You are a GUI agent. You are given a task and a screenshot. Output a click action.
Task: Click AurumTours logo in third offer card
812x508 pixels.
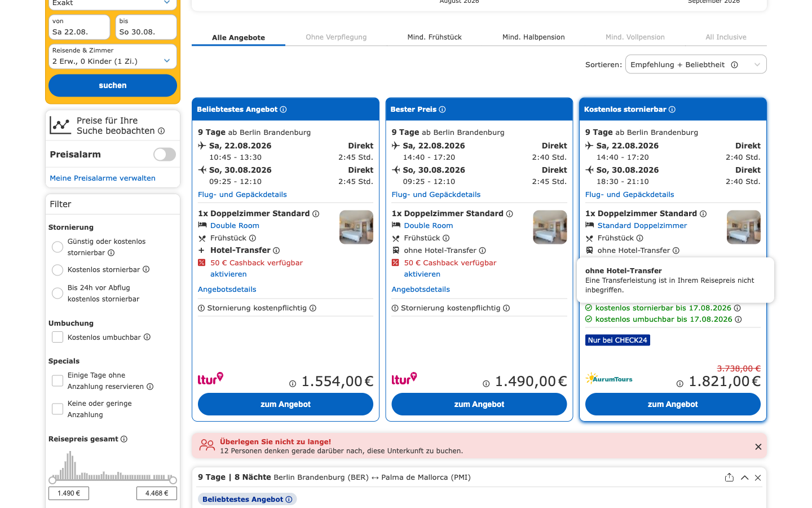click(x=609, y=379)
